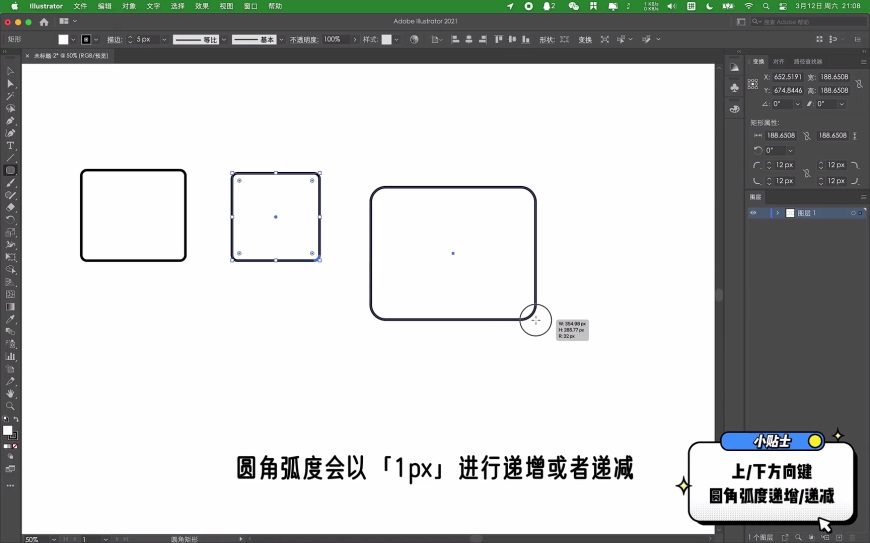
Task: Open brush definition 基本 dropdown
Action: (x=281, y=39)
